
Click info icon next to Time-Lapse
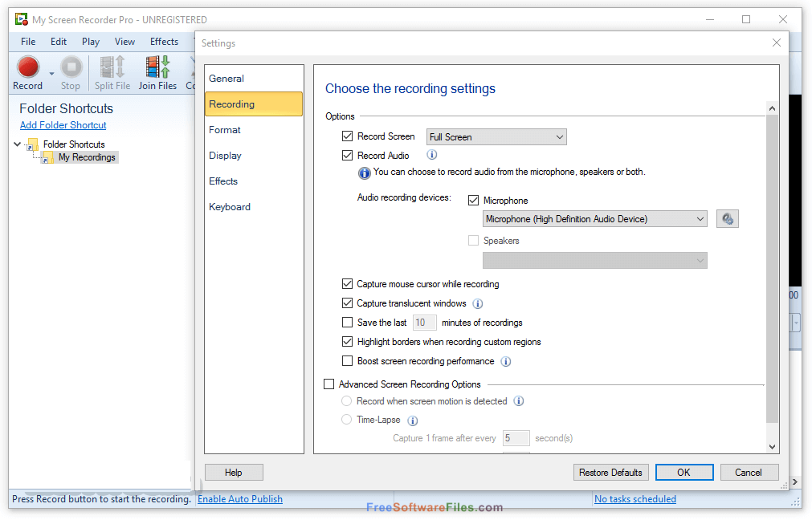coord(412,420)
